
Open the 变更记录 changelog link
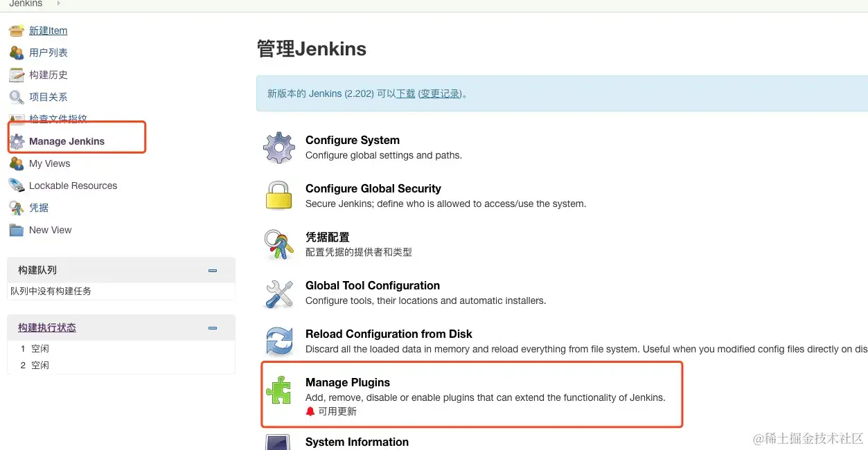440,93
